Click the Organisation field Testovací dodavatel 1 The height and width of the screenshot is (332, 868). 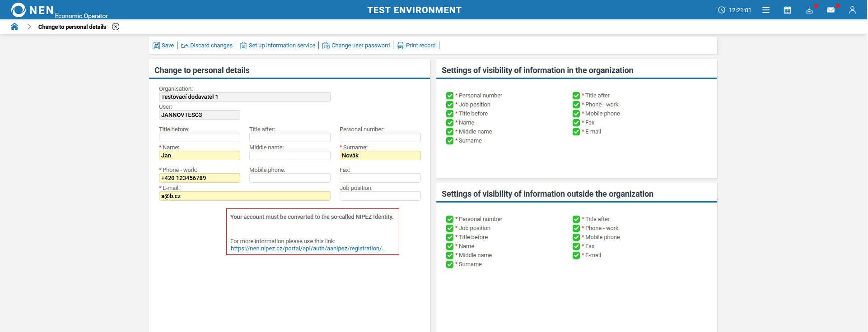(x=245, y=97)
